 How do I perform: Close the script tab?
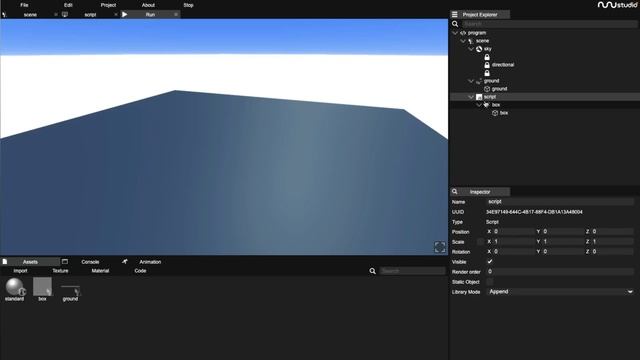click(x=116, y=15)
